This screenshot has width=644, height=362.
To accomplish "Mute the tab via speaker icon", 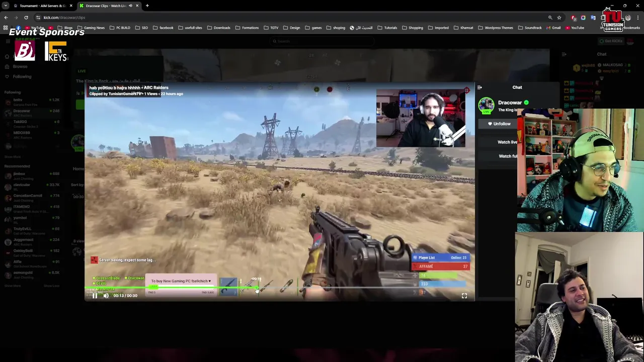I will click(x=130, y=6).
